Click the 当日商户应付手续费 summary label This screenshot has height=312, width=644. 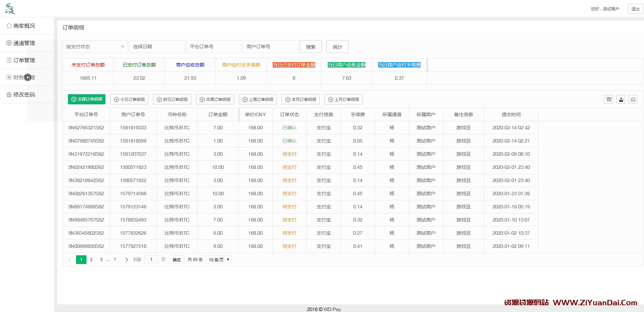point(399,65)
